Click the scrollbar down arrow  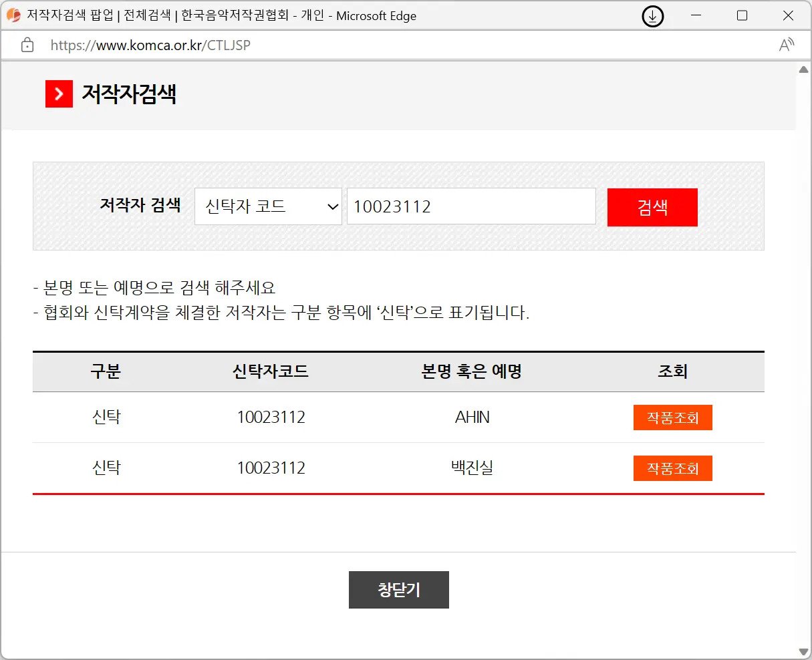pyautogui.click(x=803, y=651)
